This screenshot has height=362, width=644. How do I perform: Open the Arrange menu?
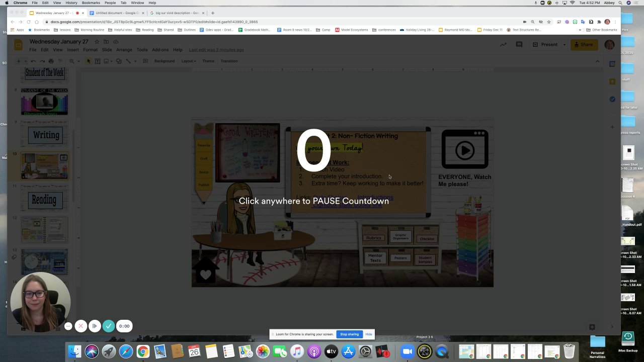coord(124,50)
